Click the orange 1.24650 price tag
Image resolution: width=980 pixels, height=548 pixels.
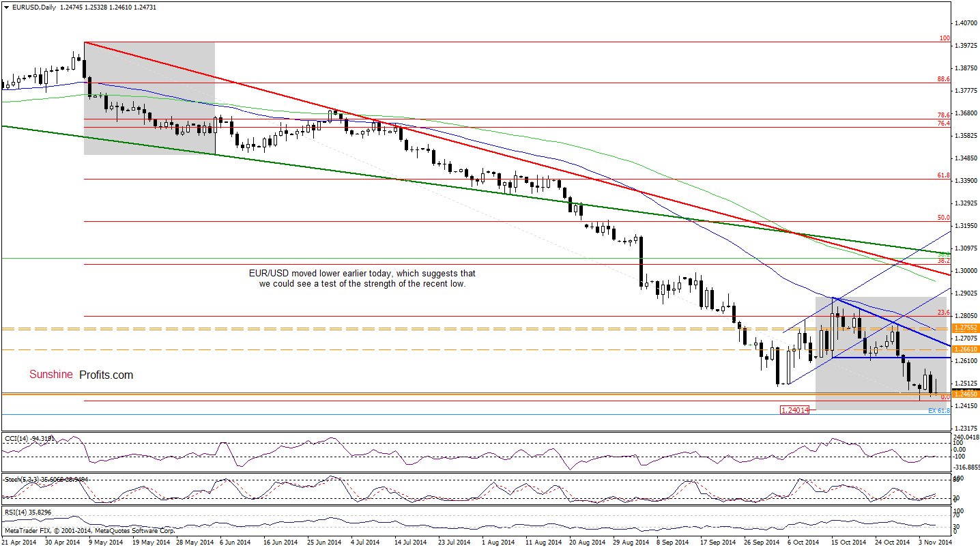pos(966,394)
